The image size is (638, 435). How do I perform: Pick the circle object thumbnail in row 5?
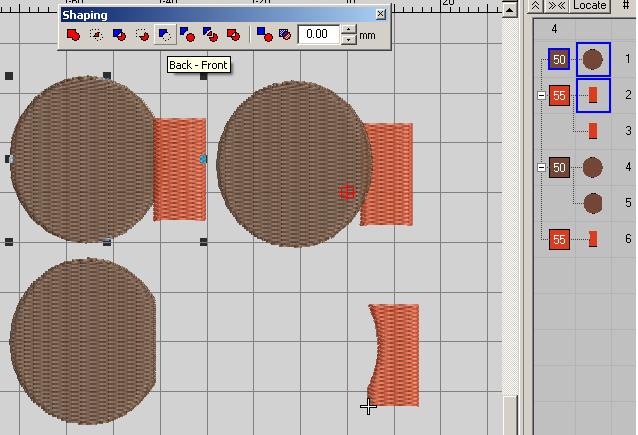click(593, 204)
